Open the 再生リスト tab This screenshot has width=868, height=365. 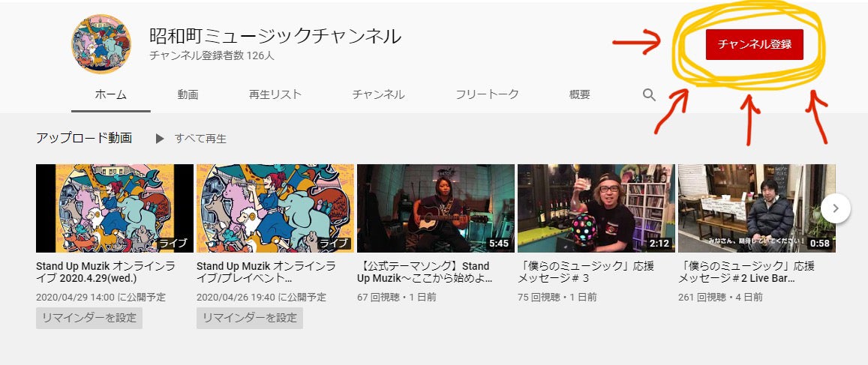275,94
